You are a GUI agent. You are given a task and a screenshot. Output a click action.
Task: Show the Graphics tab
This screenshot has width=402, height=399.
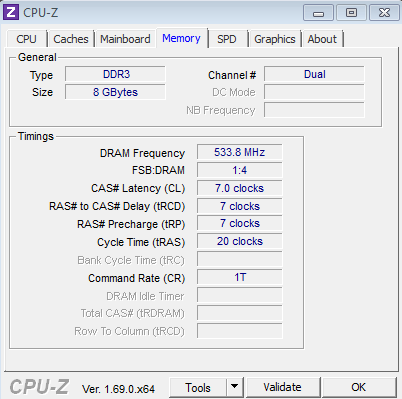[275, 39]
